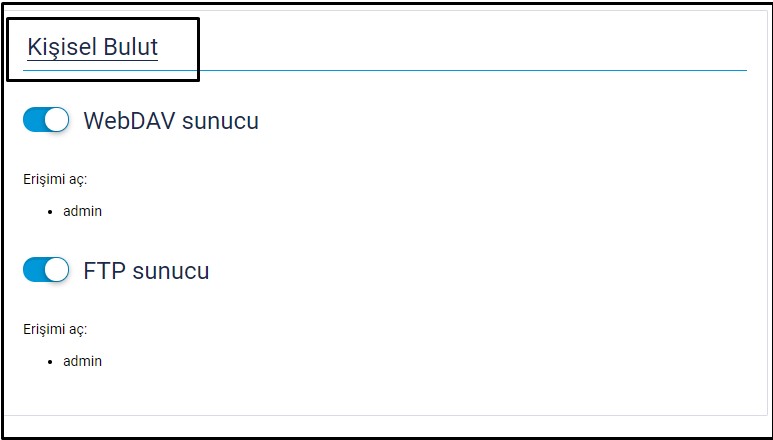Click "Erişimi aç:" label under FTP sunucu
Viewport: 773px width, 440px height.
point(55,329)
